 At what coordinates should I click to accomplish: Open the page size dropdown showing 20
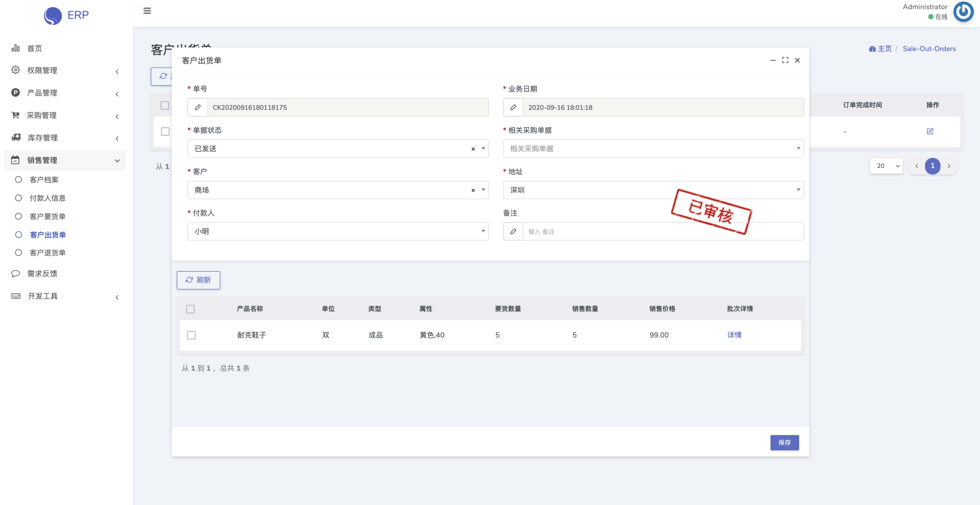[887, 166]
